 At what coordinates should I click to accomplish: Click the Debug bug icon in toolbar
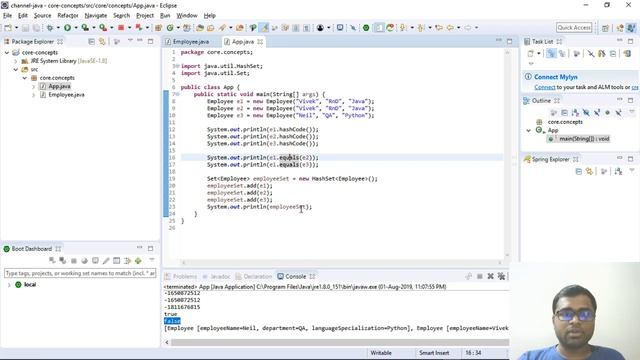[50, 28]
